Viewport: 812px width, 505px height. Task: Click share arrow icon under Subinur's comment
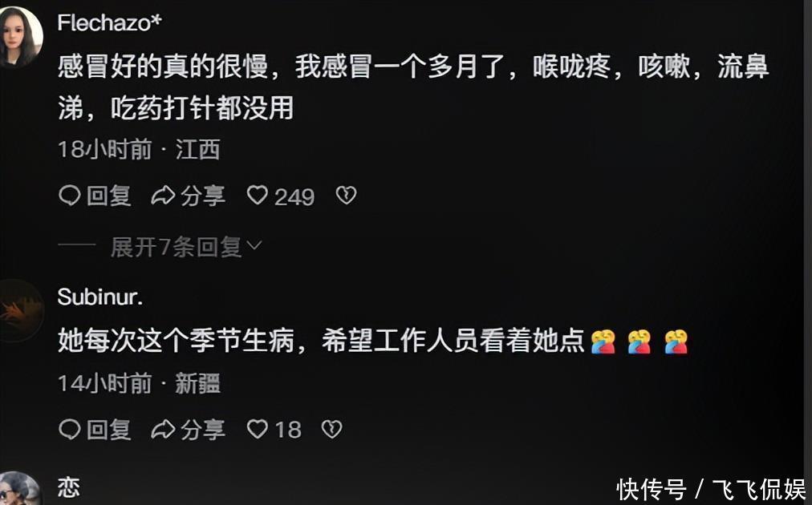click(163, 429)
